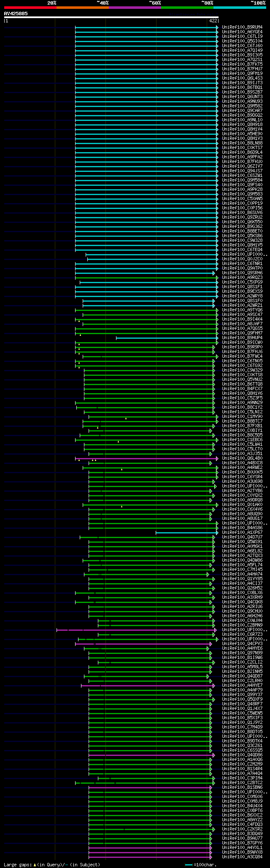Open hit UniRef100_C2BMN9
The width and height of the screenshot is (270, 868).
click(242, 625)
